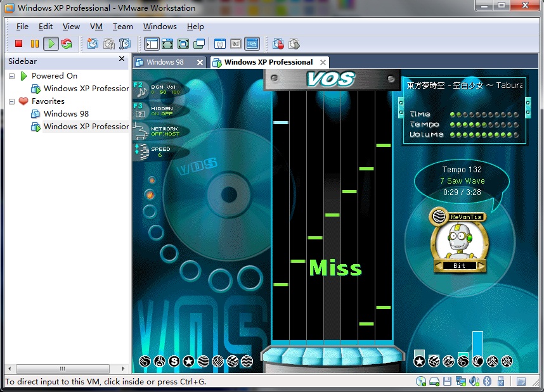Open the VM menu
This screenshot has width=544, height=392.
tap(96, 27)
